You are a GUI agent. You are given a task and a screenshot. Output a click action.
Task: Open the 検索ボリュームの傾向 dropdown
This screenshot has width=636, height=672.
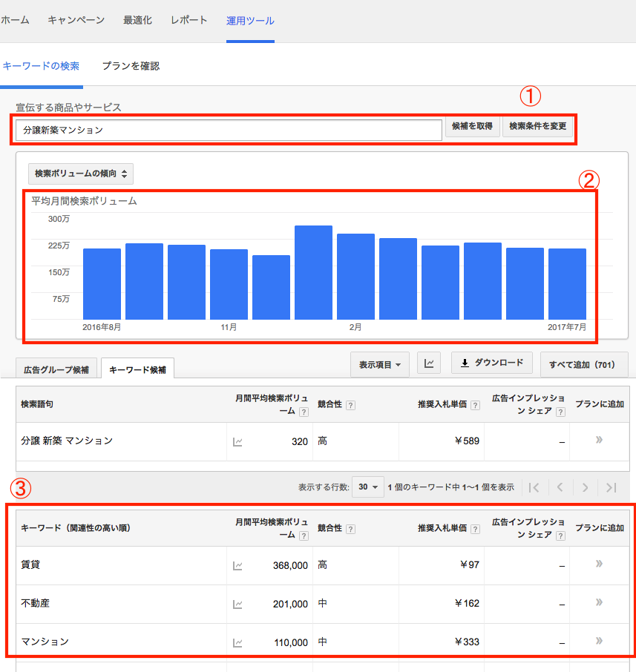pyautogui.click(x=81, y=174)
